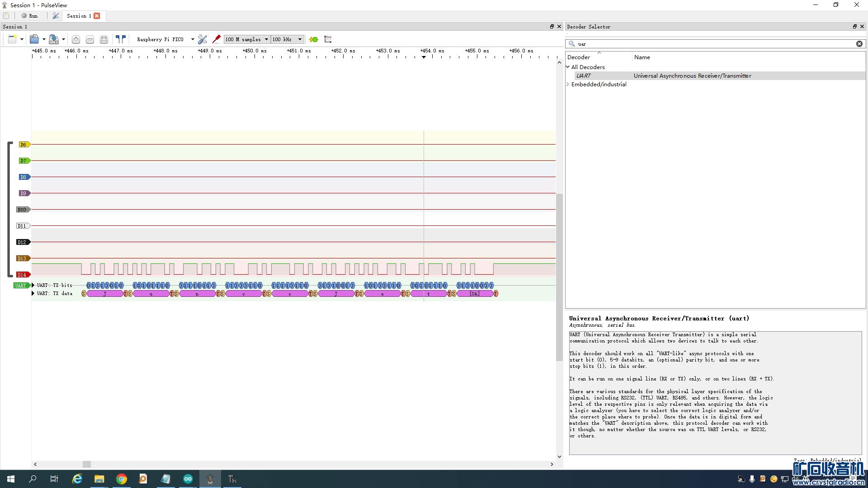Click the decoder search input field
868x488 pixels.
point(714,44)
